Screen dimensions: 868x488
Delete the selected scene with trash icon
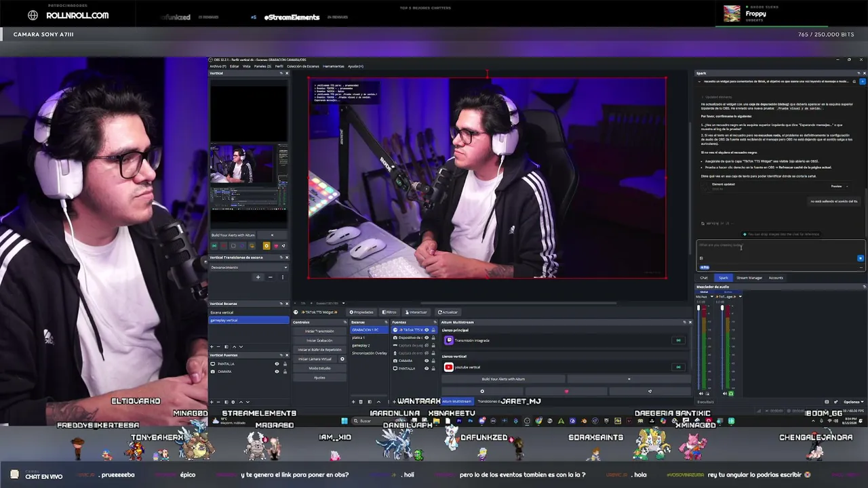click(x=361, y=402)
